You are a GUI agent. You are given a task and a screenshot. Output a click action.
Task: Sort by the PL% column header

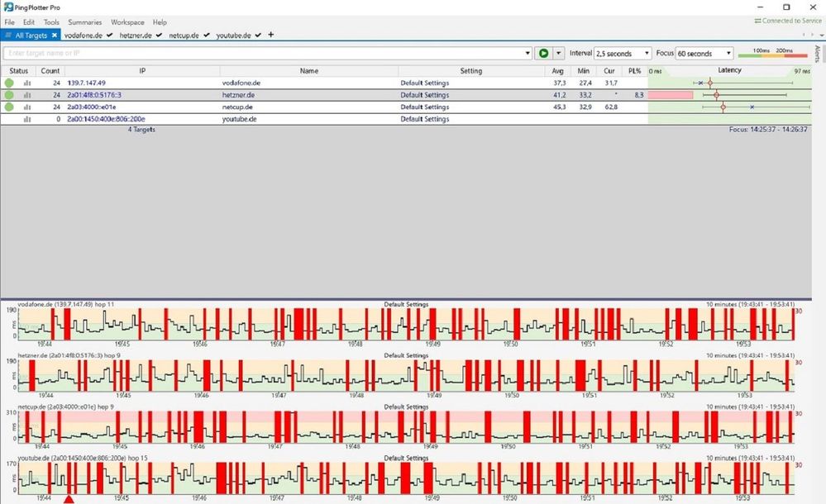pos(634,70)
